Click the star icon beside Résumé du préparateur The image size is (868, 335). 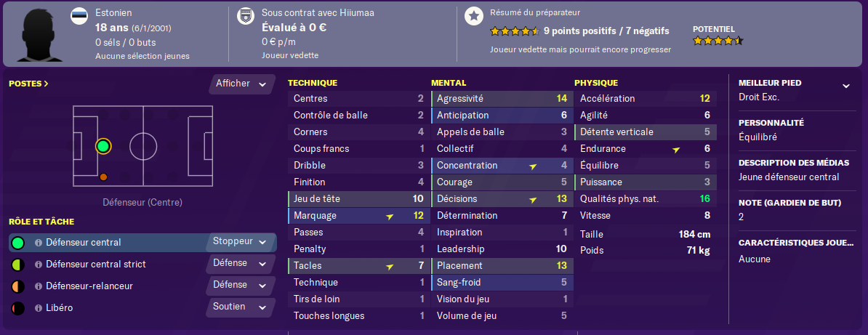(473, 16)
